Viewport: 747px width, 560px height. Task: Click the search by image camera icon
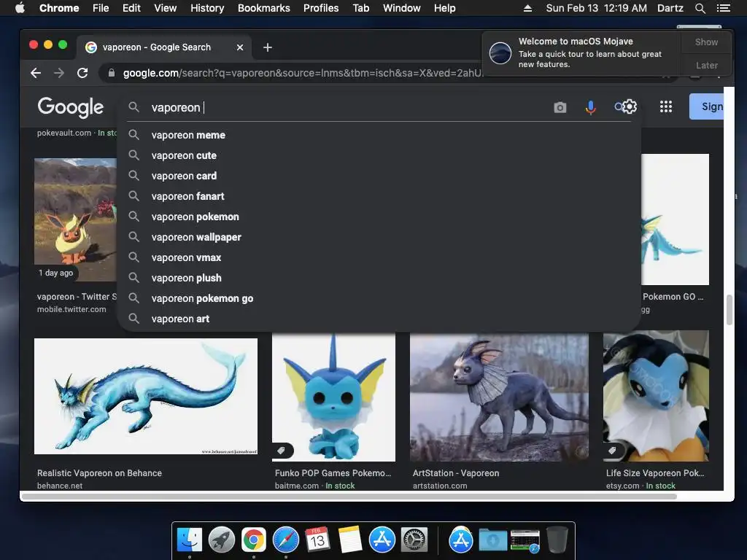tap(560, 107)
